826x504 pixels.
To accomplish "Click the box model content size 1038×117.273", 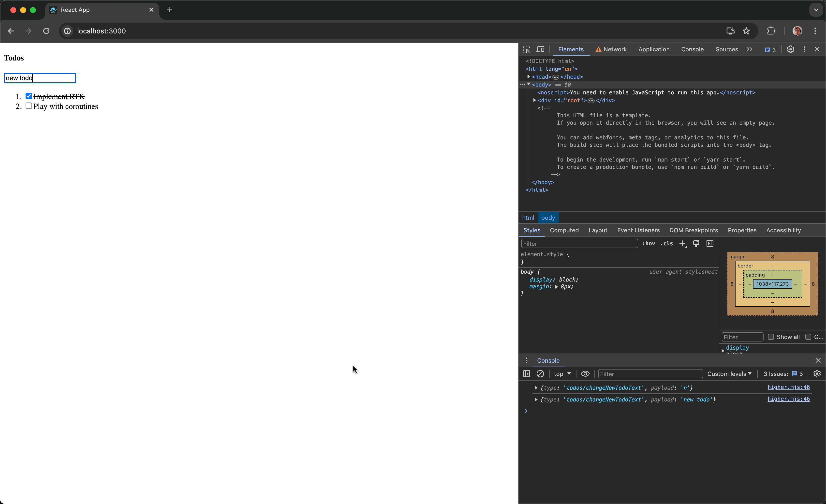I will pyautogui.click(x=772, y=284).
